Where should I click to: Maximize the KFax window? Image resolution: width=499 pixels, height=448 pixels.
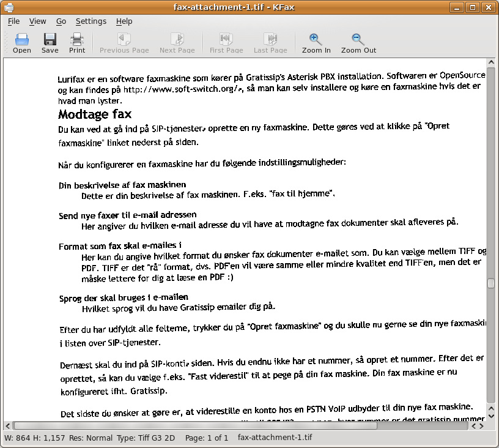[473, 7]
